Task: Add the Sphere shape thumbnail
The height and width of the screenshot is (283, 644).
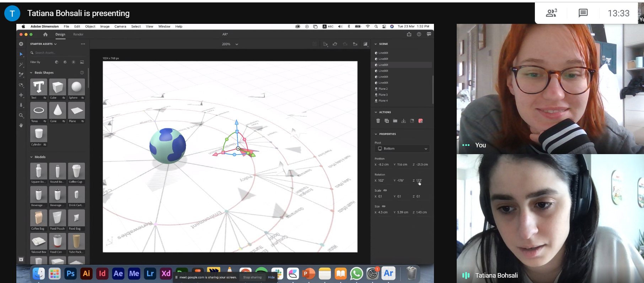Action: [76, 87]
